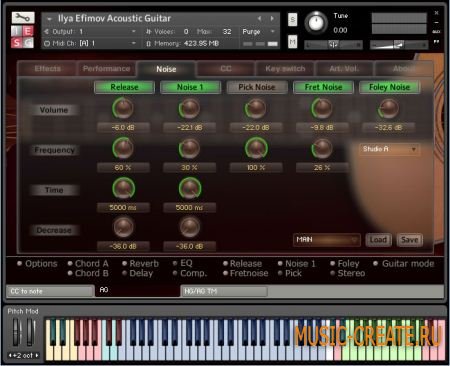This screenshot has width=450, height=366.
Task: Toggle the Noise 1 button
Action: pyautogui.click(x=190, y=87)
